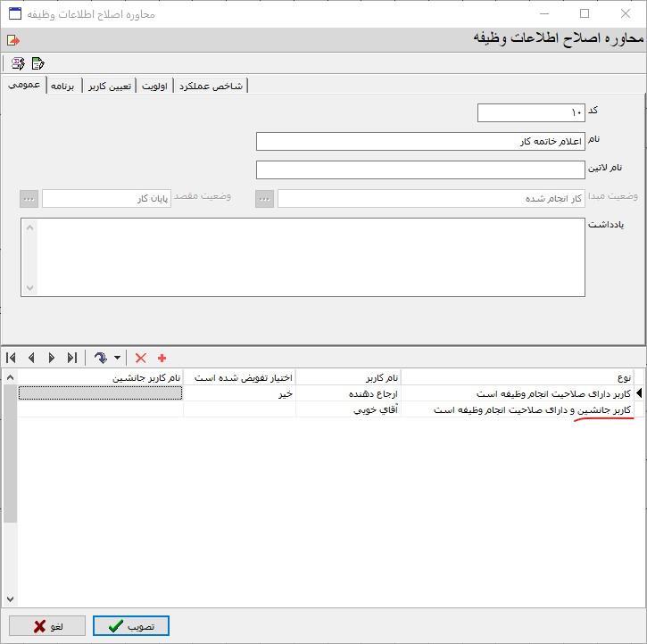Click the blue refresh arrow icon

[101, 358]
